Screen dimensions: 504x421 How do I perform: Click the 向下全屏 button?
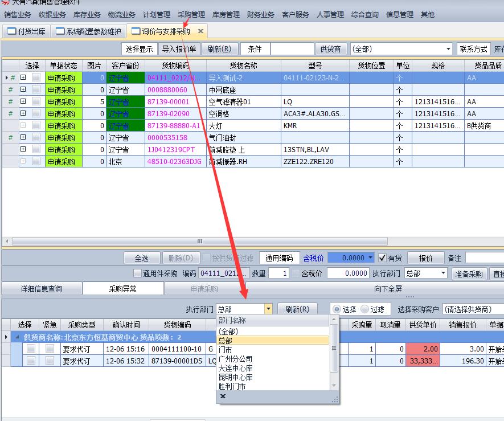[x=388, y=289]
